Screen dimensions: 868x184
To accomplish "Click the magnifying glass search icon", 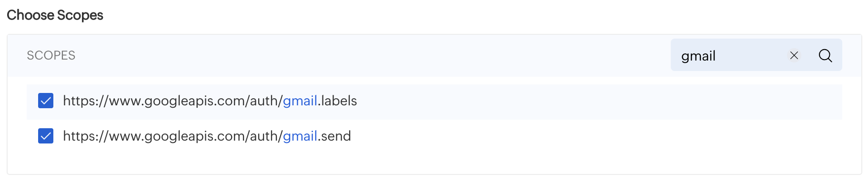I will point(825,55).
